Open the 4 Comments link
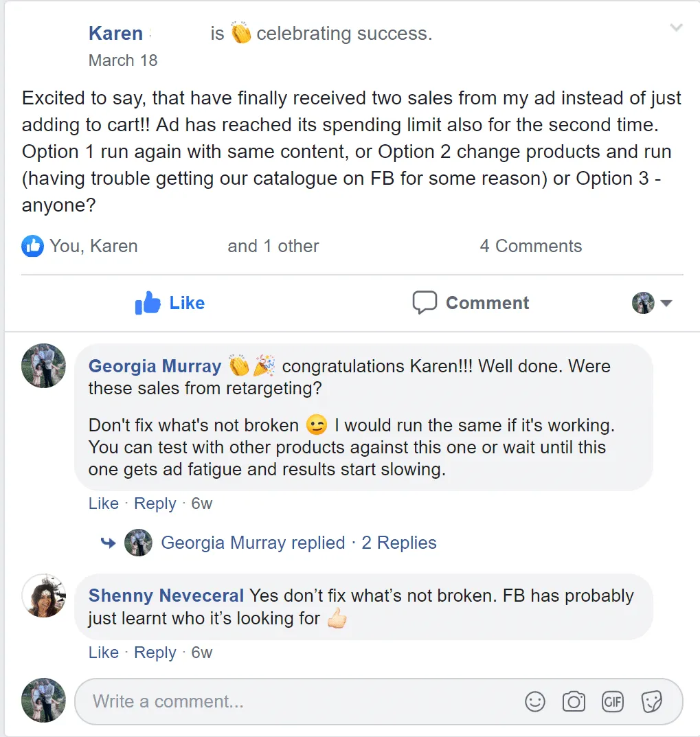The width and height of the screenshot is (700, 737). [x=530, y=246]
